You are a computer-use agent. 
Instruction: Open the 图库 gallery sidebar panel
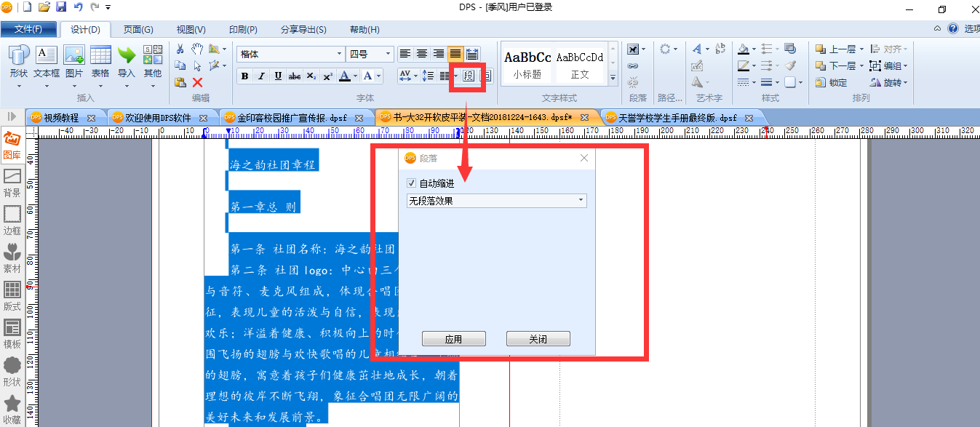tap(12, 145)
